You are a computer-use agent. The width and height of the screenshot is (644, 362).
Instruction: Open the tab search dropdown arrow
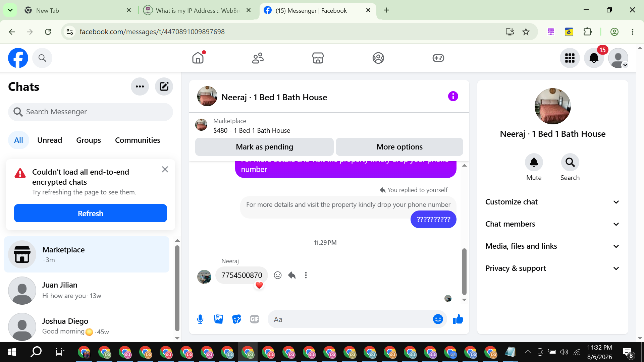(10, 10)
